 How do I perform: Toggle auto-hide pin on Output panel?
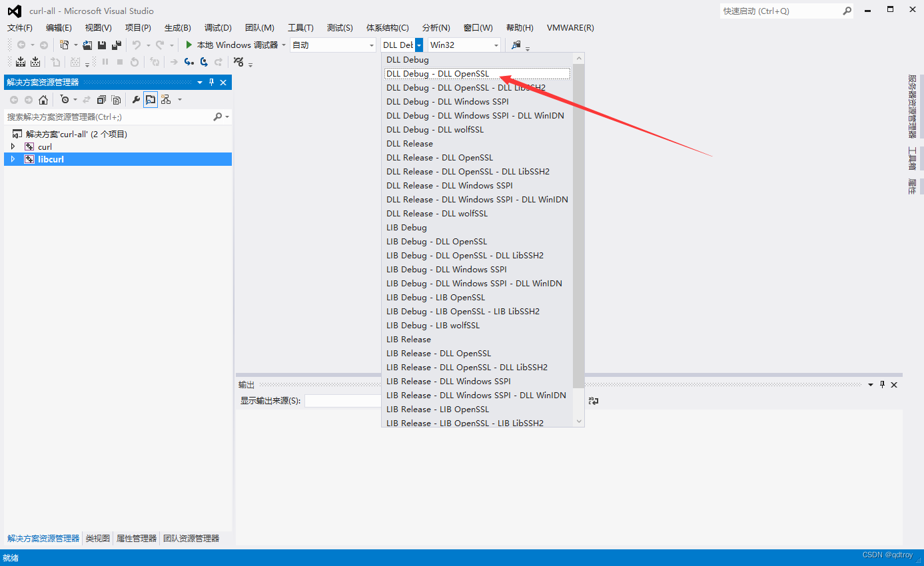883,385
